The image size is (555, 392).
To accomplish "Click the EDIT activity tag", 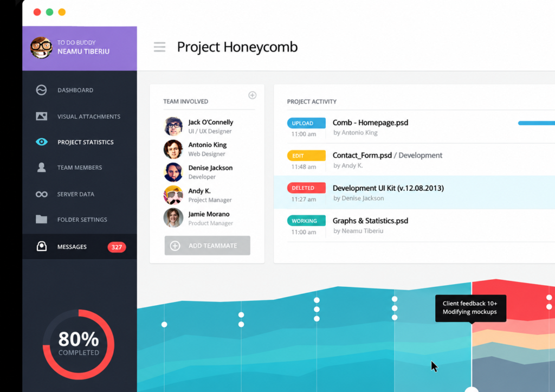I will (x=306, y=156).
